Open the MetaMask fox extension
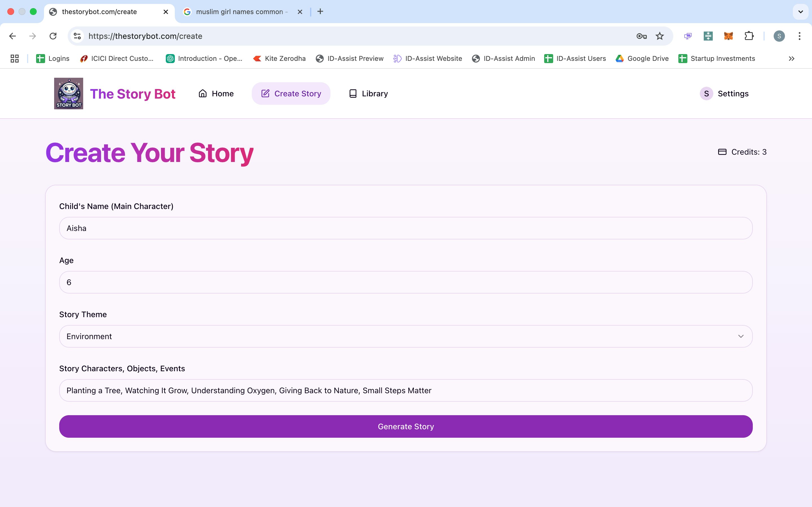This screenshot has height=507, width=812. click(x=728, y=36)
